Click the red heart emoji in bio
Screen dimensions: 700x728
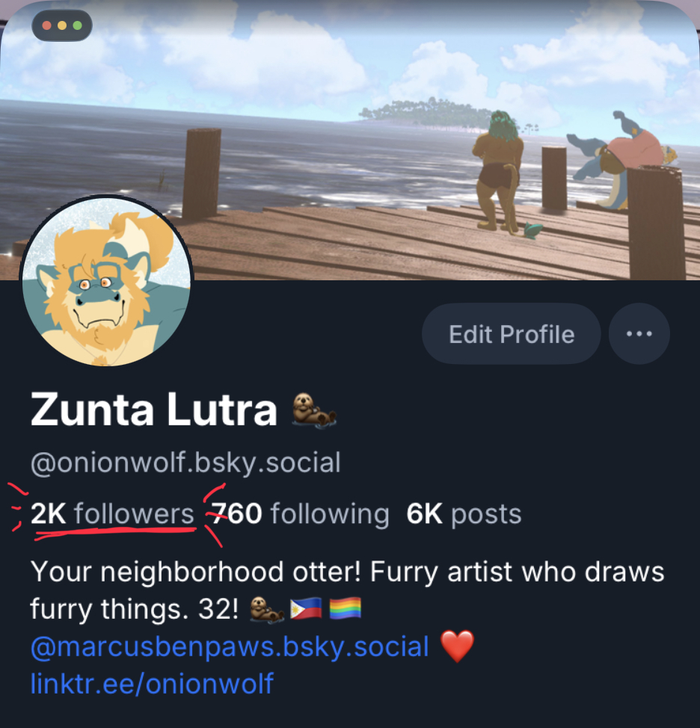(458, 646)
